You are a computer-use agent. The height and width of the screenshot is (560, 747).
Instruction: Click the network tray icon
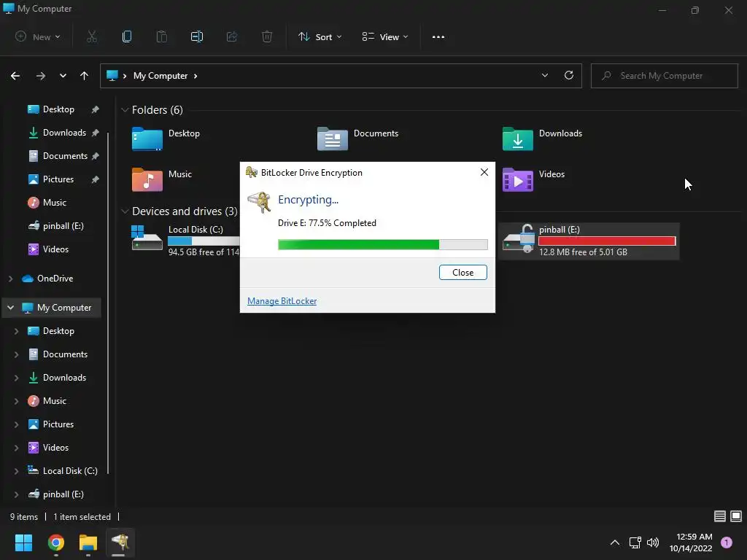point(635,542)
